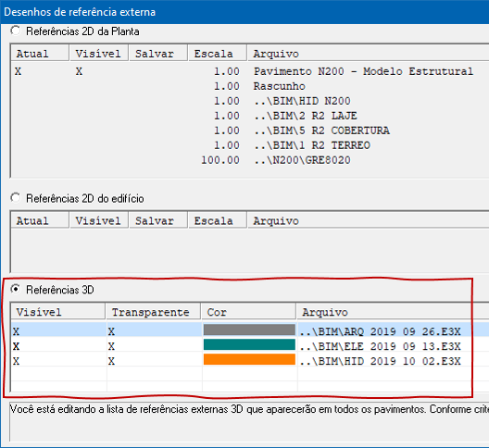Click the Visível column header in edifício list
489x448 pixels.
pos(99,220)
